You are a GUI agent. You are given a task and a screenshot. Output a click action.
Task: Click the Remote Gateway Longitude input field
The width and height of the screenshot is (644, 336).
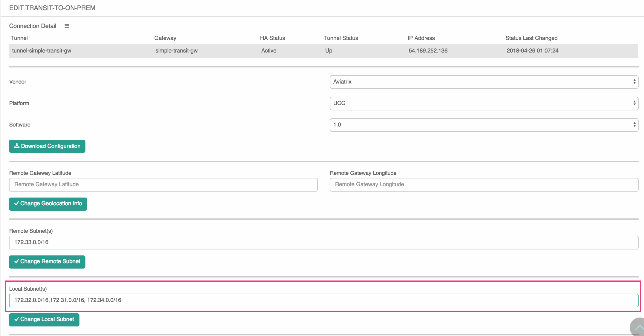pos(484,184)
